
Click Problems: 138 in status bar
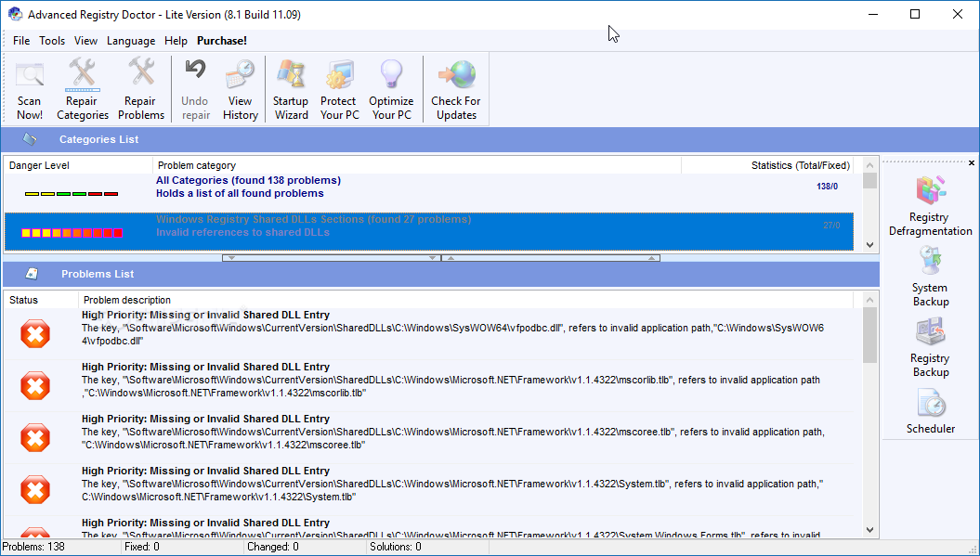click(33, 547)
